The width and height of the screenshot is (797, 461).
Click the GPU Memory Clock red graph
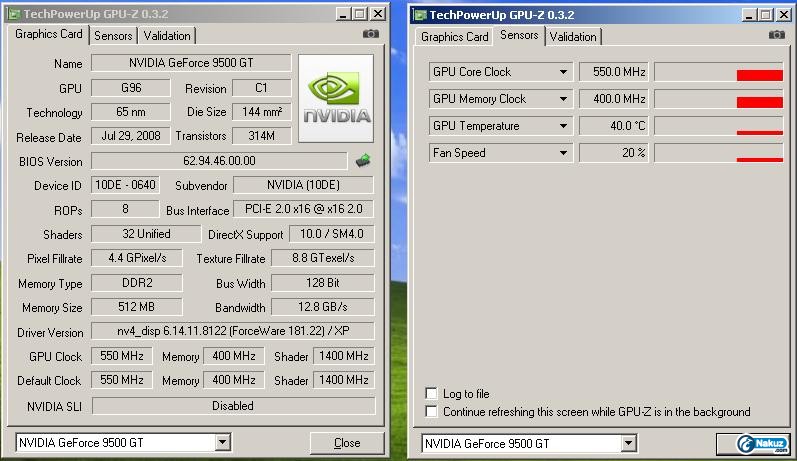coord(759,102)
